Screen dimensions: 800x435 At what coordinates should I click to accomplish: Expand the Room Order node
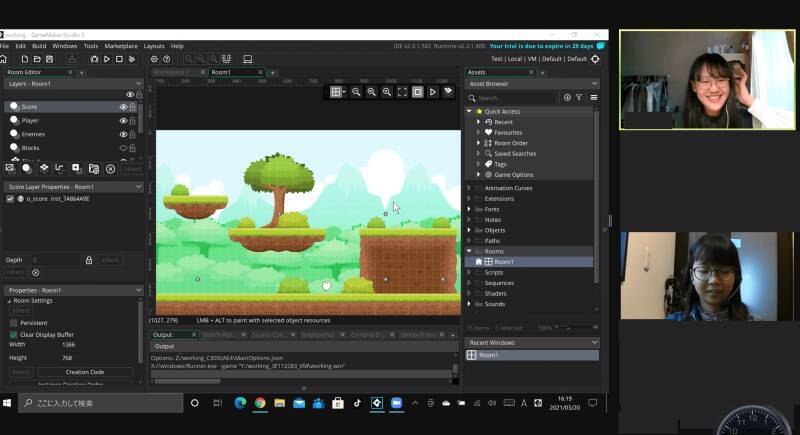478,143
